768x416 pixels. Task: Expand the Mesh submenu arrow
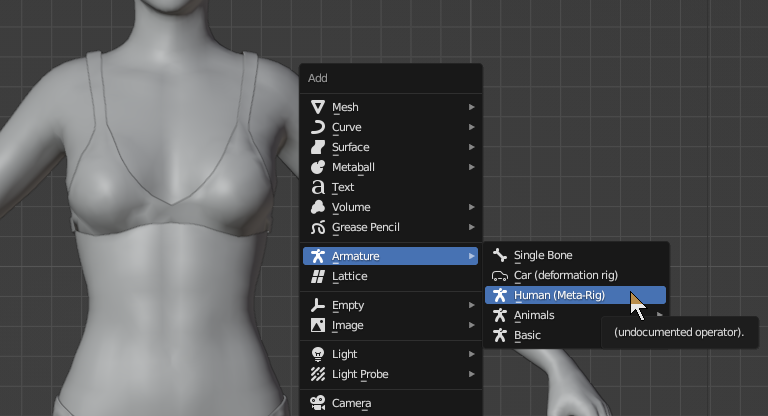pyautogui.click(x=471, y=107)
